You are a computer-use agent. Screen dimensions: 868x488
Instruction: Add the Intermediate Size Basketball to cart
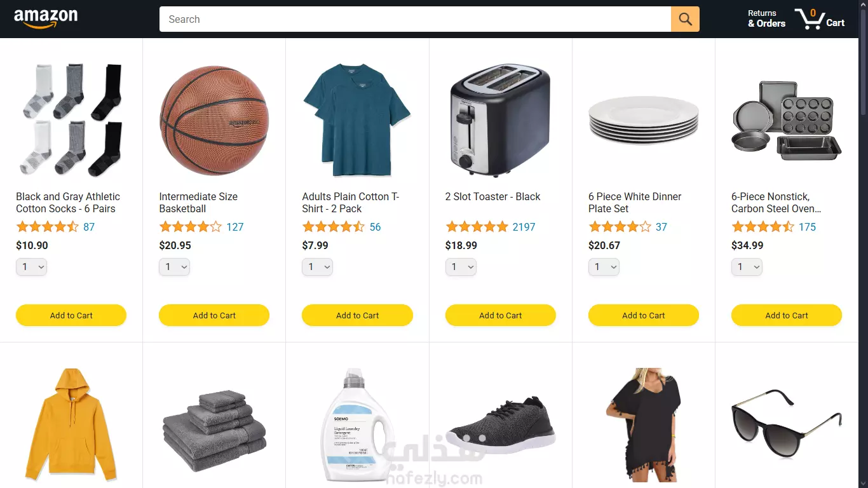pyautogui.click(x=214, y=315)
